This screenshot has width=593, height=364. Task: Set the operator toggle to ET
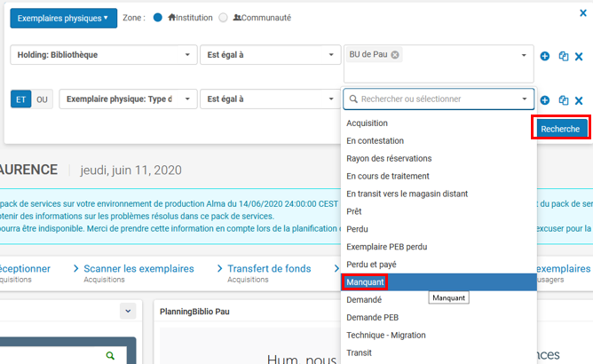(20, 99)
